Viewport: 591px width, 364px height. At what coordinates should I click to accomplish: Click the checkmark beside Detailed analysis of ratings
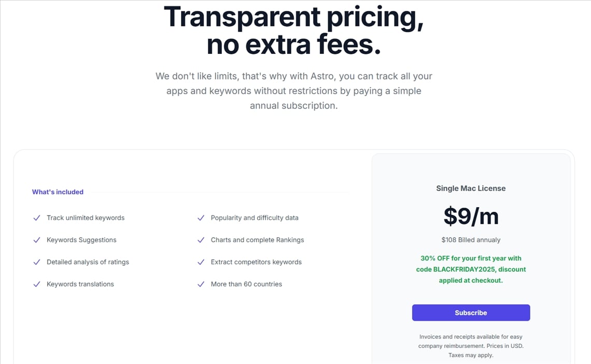point(37,262)
